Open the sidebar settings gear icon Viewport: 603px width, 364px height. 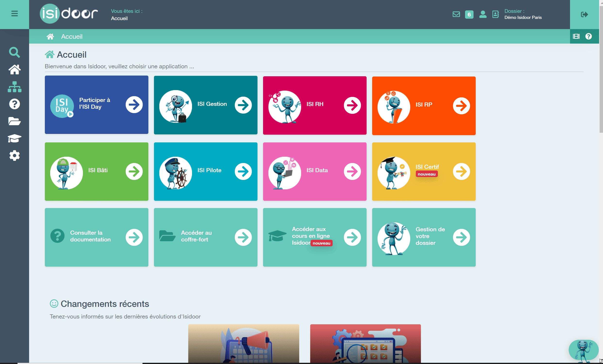15,156
